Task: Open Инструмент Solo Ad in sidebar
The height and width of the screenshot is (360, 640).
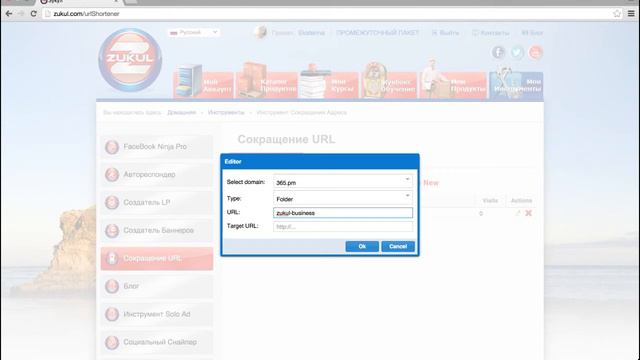Action: [x=157, y=314]
